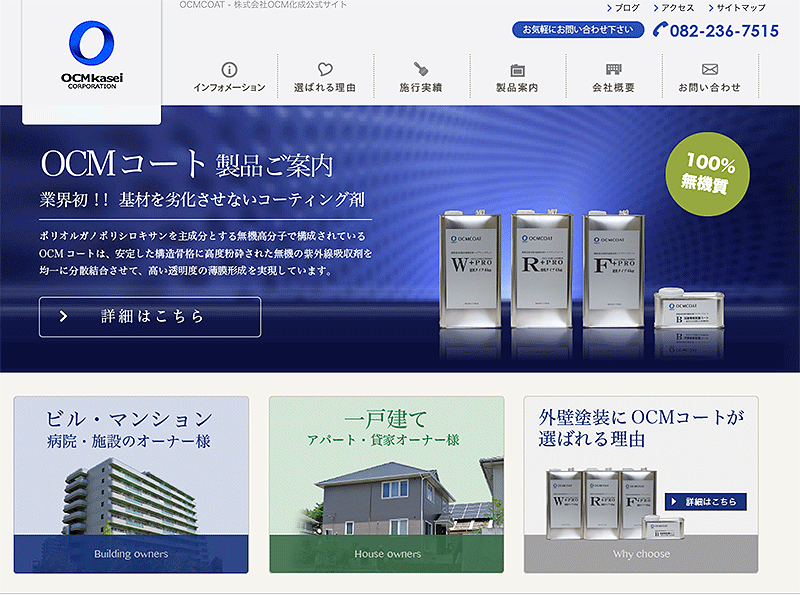Click the building icon above 会社概要

pos(613,69)
